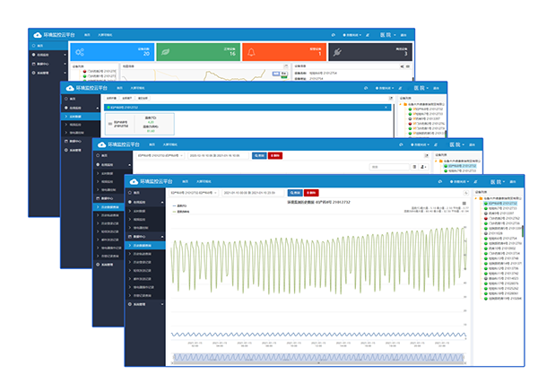The image size is (538, 392).
Task: Select the highlighted history data sidebar item
Action: click(145, 246)
